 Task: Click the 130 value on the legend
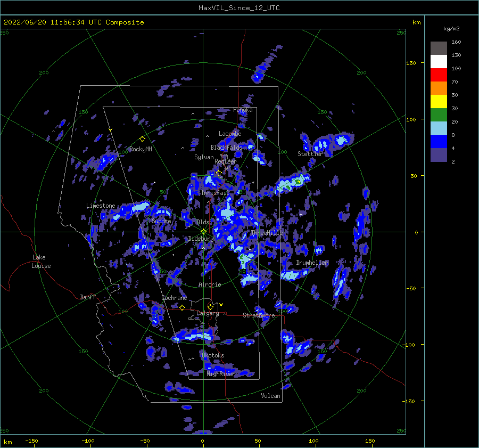456,55
